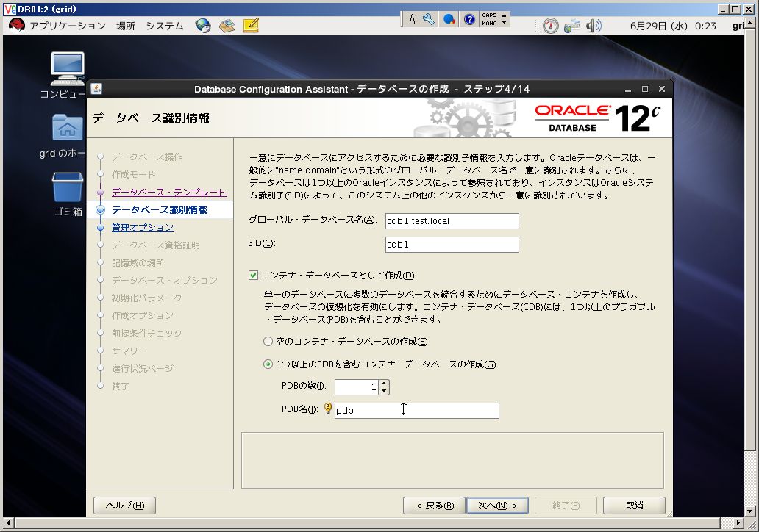Click the VNC vertical scrollbar down arrow
The width and height of the screenshot is (759, 532).
tap(749, 511)
